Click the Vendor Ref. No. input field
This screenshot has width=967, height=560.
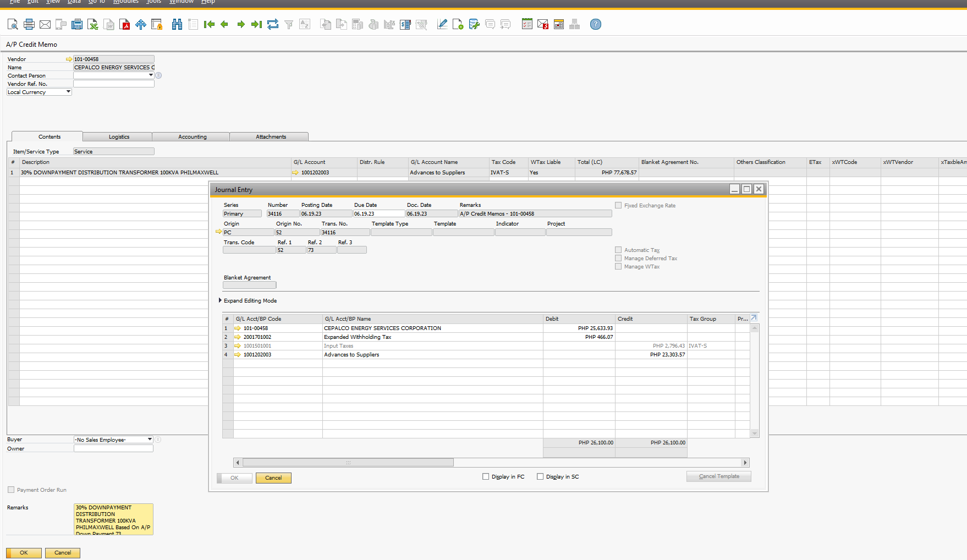[114, 84]
